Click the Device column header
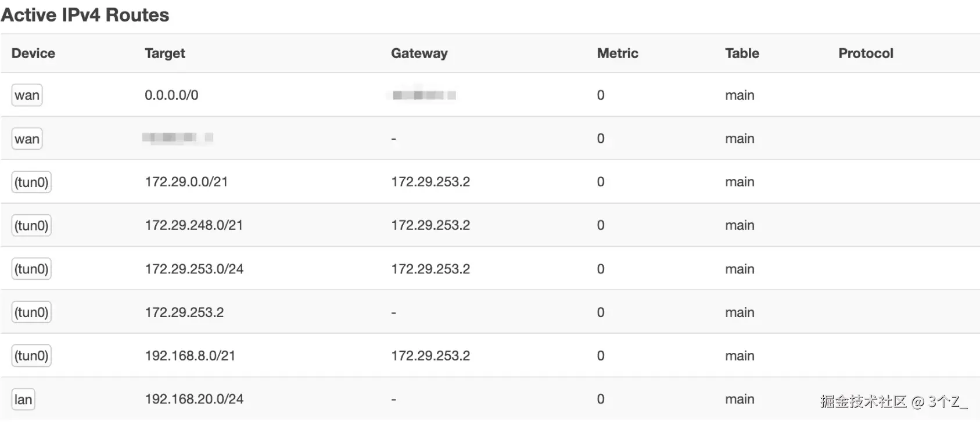Screen dimensions: 980x422 click(33, 53)
